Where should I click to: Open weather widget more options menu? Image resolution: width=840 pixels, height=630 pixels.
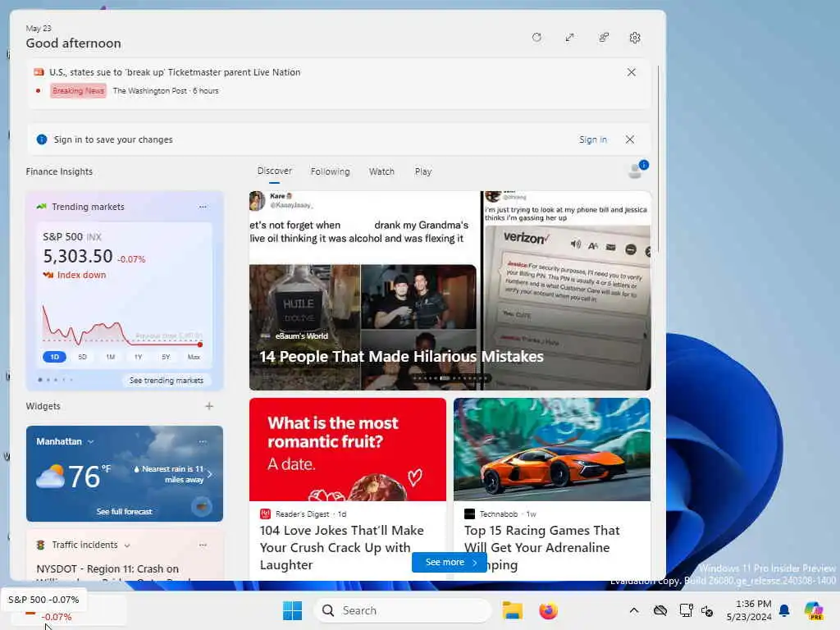coord(203,442)
